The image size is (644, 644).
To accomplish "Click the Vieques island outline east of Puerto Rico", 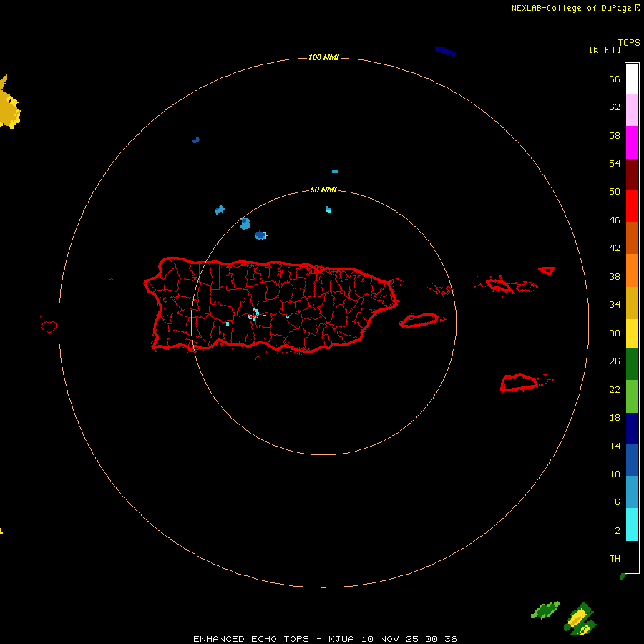I will coord(421,320).
